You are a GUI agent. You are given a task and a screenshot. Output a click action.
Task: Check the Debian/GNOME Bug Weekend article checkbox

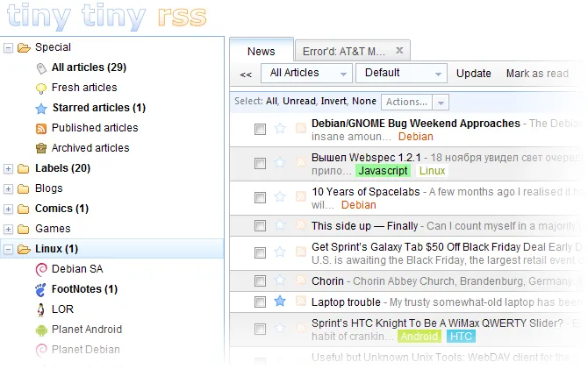pos(260,130)
